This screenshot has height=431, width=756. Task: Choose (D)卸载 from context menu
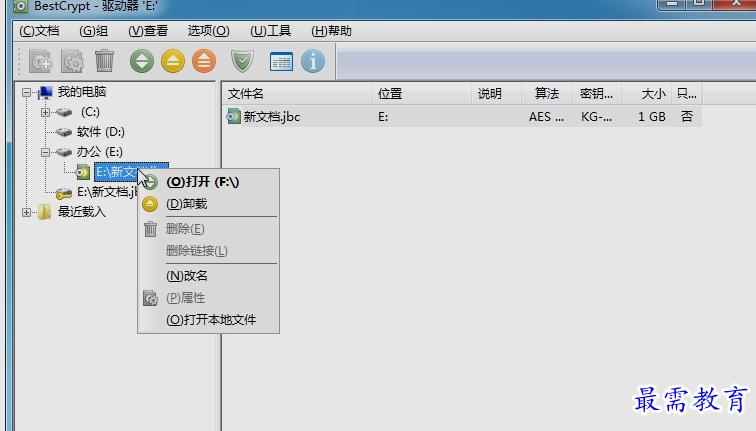point(208,204)
